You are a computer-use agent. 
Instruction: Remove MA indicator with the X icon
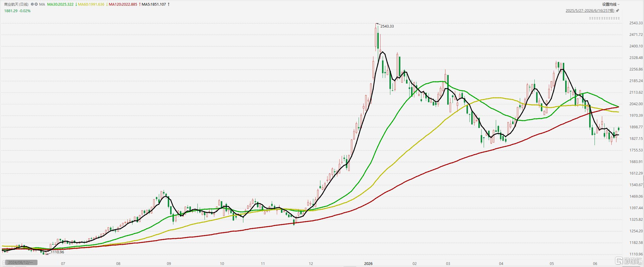36,4
